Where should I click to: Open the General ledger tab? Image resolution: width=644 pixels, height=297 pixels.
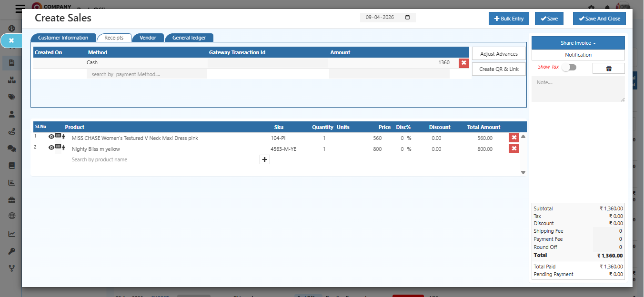tap(189, 38)
